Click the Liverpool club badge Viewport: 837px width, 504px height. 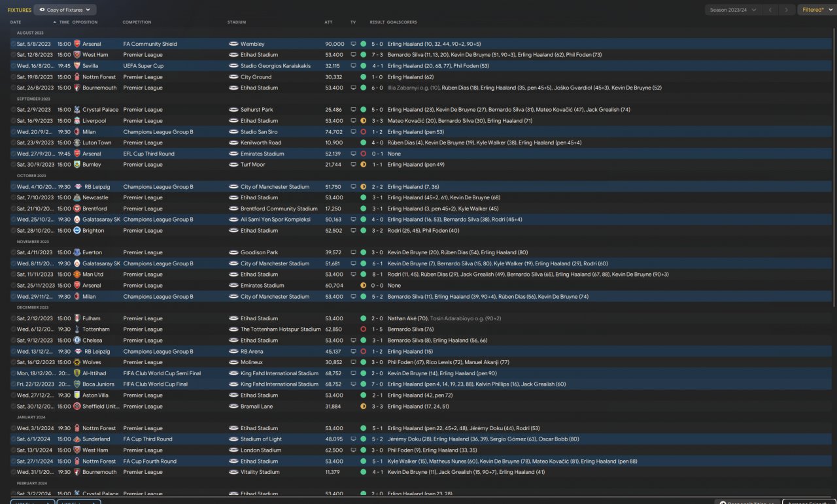[x=77, y=121]
